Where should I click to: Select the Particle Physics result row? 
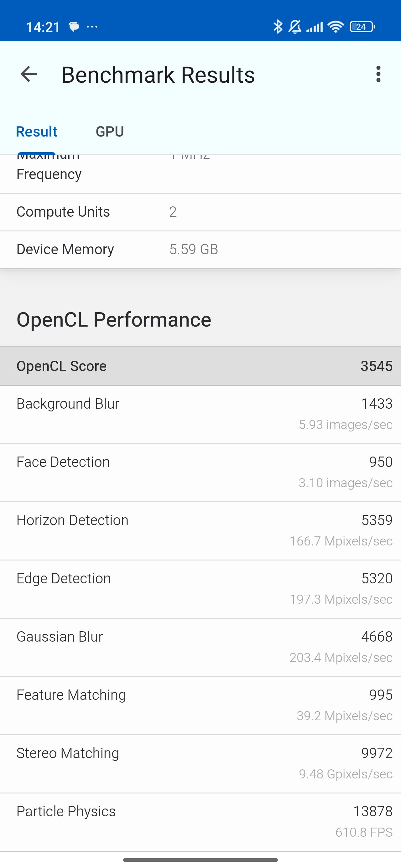point(200,822)
